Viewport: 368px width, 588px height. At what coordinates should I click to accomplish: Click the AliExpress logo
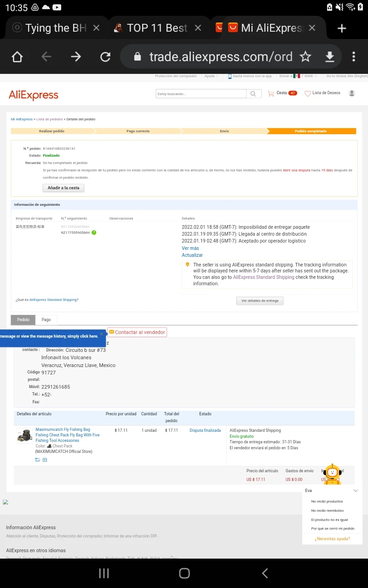[34, 95]
